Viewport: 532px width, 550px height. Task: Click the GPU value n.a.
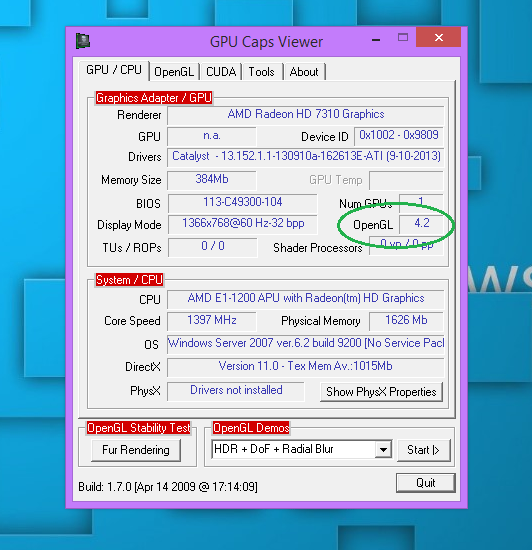[212, 136]
